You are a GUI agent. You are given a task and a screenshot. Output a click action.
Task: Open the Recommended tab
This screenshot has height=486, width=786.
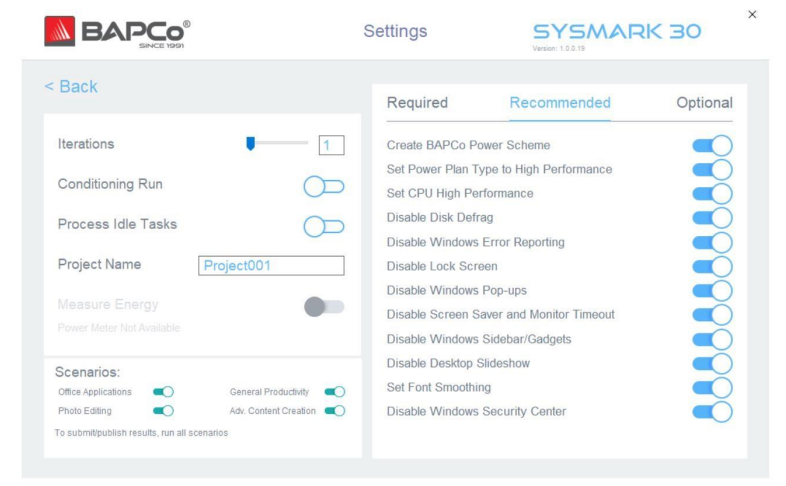tap(559, 103)
